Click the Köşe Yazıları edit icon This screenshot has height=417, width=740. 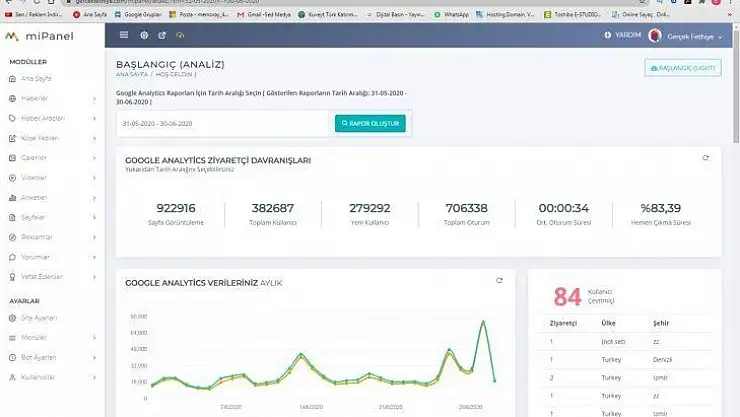point(12,138)
